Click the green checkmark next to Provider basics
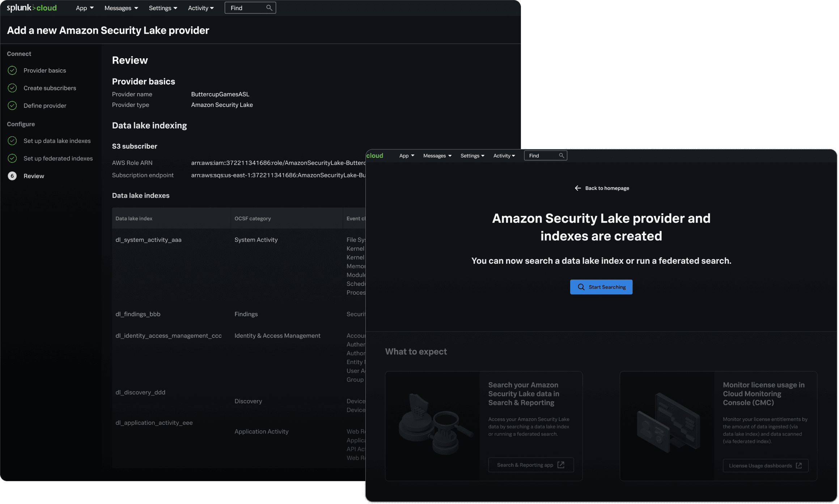Screen dimensions: 839x504 click(12, 71)
